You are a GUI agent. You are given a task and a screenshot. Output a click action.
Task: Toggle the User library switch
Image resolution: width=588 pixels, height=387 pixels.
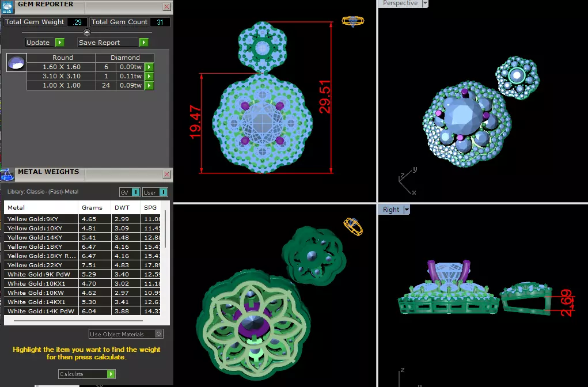pos(163,192)
